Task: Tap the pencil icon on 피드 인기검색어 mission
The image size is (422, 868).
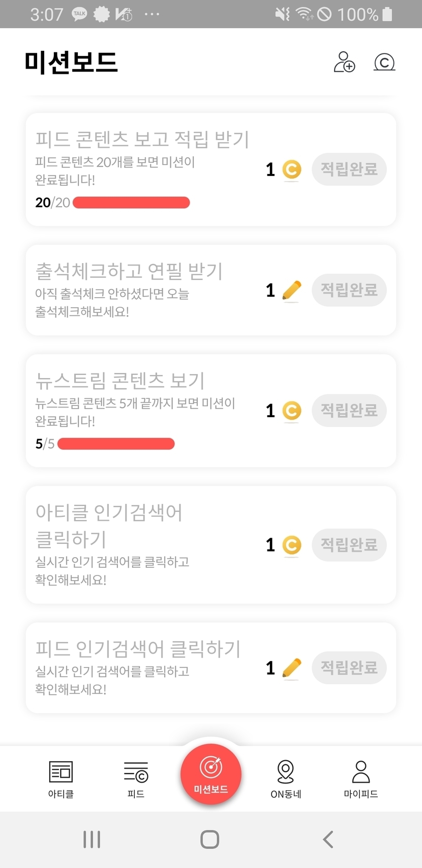Action: [x=291, y=668]
